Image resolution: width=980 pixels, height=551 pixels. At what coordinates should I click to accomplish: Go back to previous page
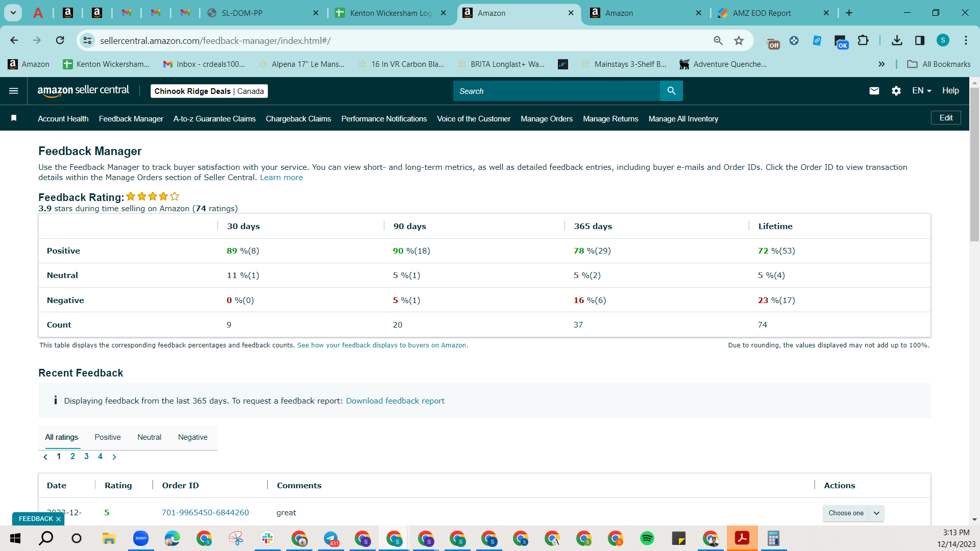pyautogui.click(x=14, y=40)
